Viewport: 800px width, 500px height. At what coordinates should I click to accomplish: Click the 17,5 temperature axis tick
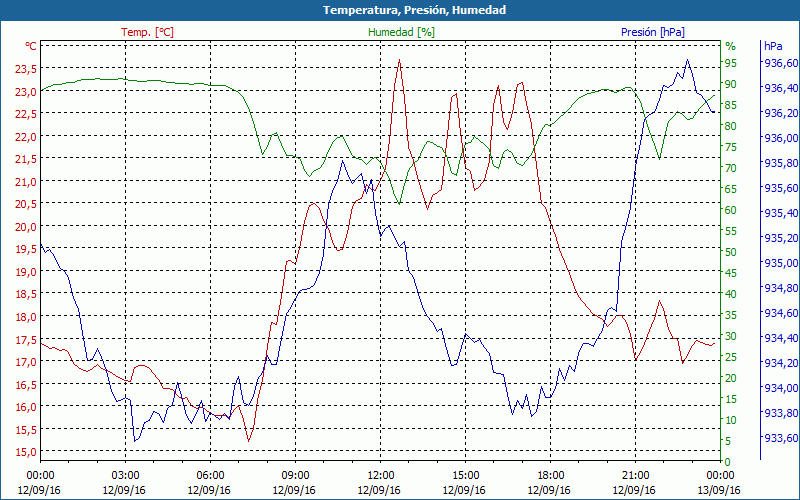pyautogui.click(x=27, y=340)
